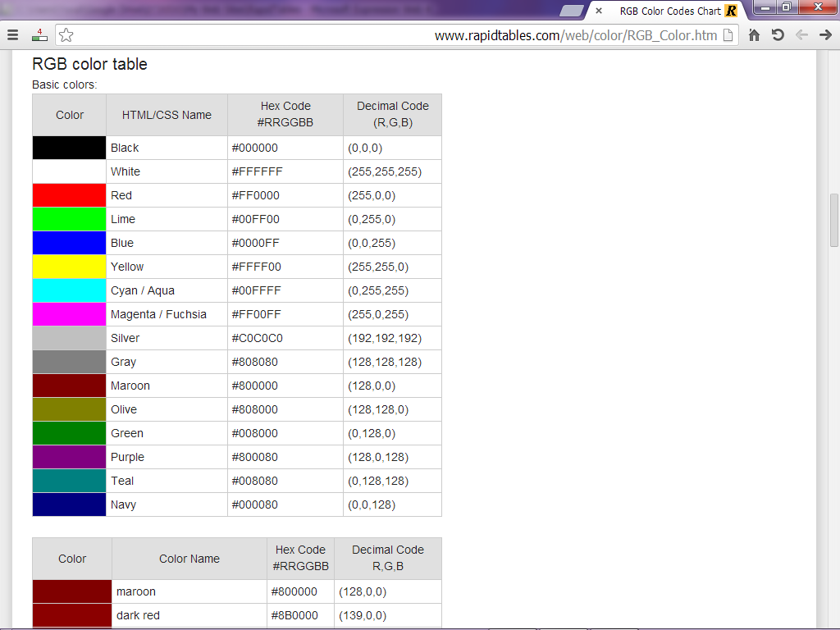Open a new tab with the new-tab button

[571, 11]
